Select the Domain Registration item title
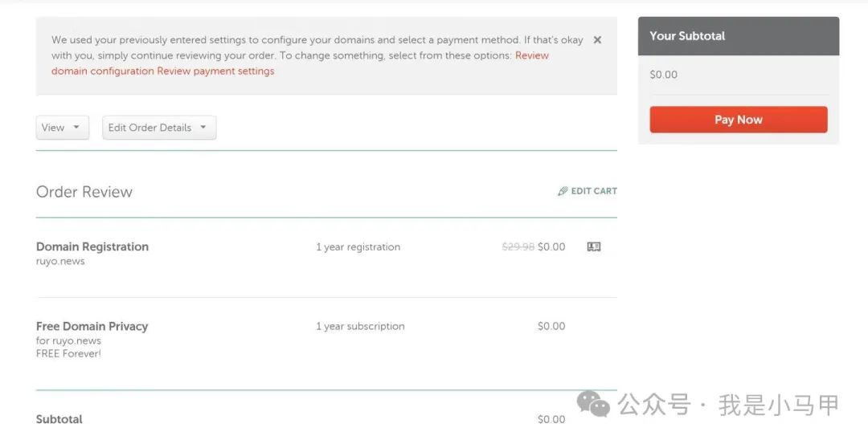 [92, 246]
